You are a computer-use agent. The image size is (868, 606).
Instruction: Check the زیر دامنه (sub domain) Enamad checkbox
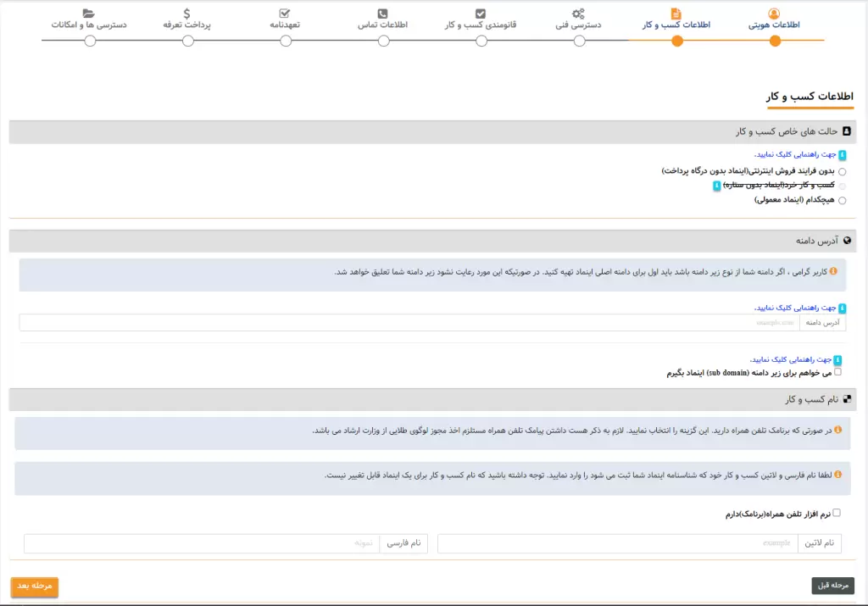click(x=837, y=370)
